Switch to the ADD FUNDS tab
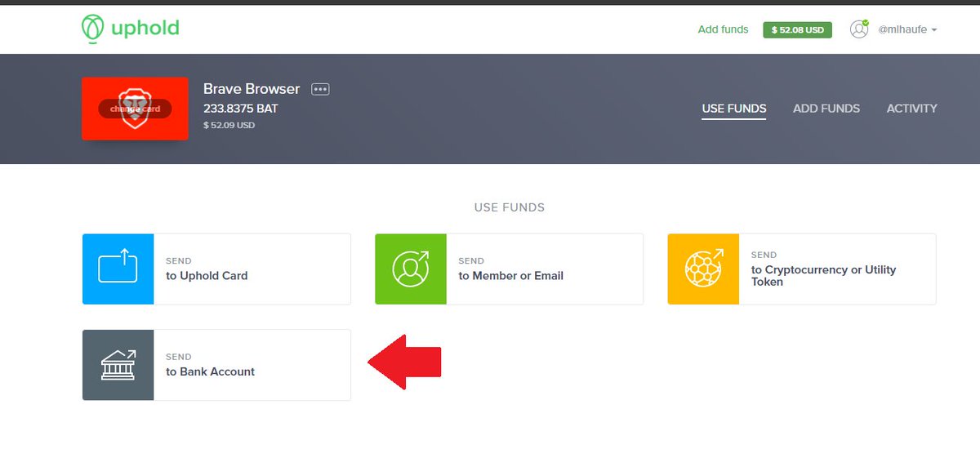Viewport: 980px width, 458px height. tap(826, 108)
